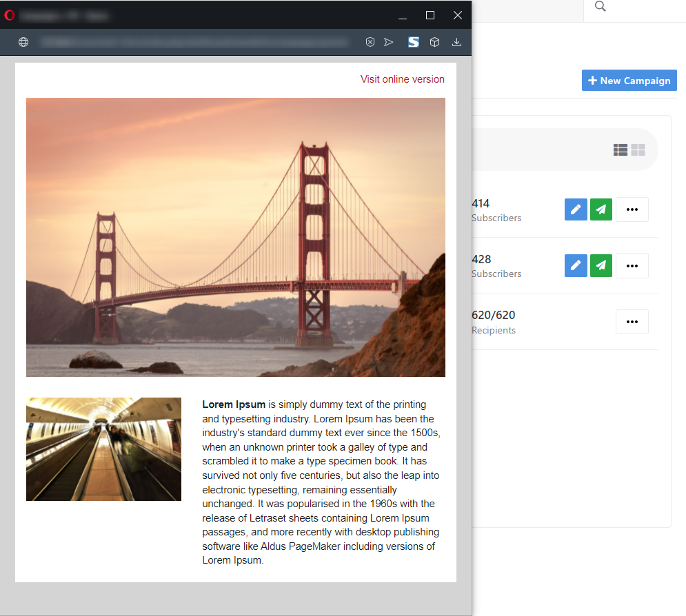Switch to list view layout
The width and height of the screenshot is (686, 616).
[x=621, y=150]
